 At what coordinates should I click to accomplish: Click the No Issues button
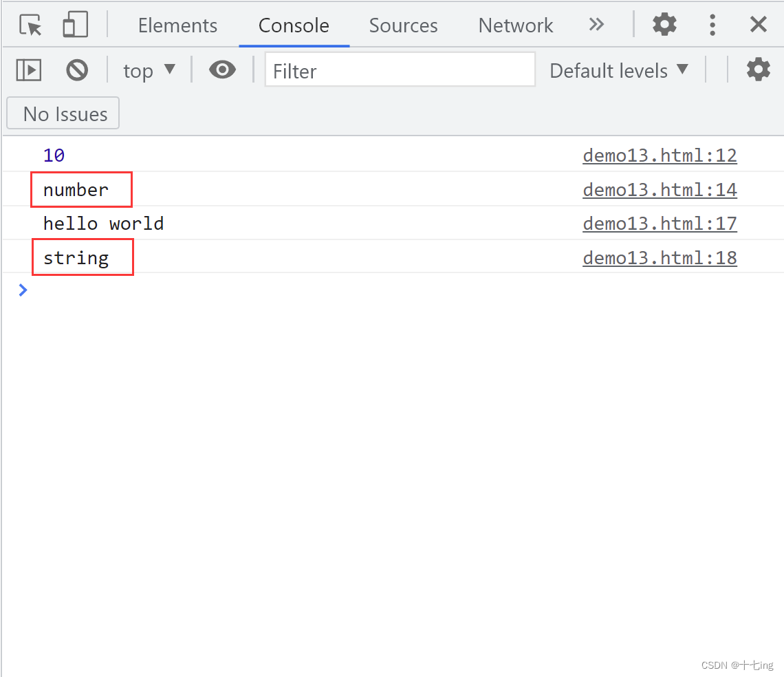tap(63, 113)
